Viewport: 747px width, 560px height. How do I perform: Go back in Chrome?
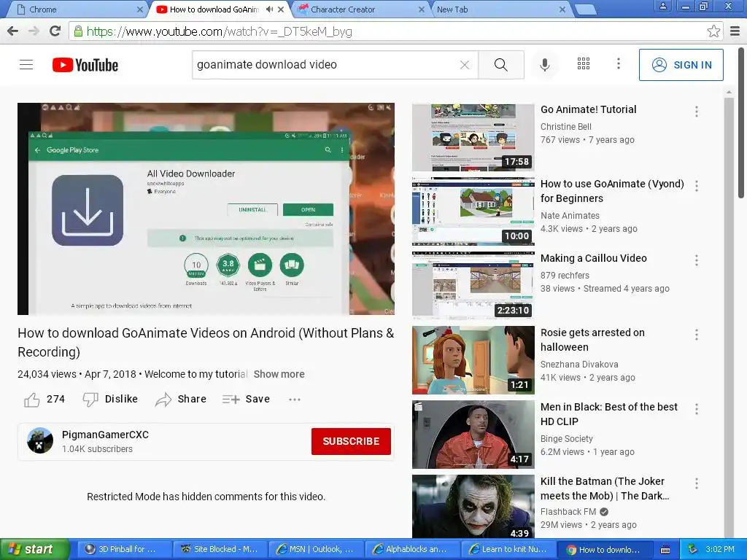pos(13,31)
